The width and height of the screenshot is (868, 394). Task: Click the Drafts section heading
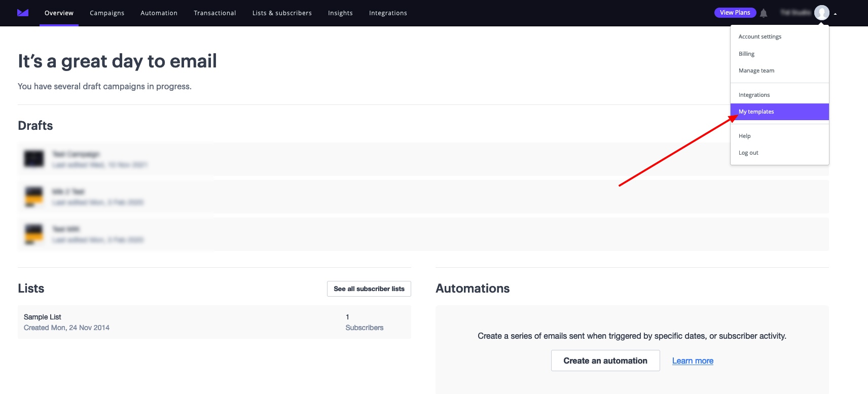35,125
